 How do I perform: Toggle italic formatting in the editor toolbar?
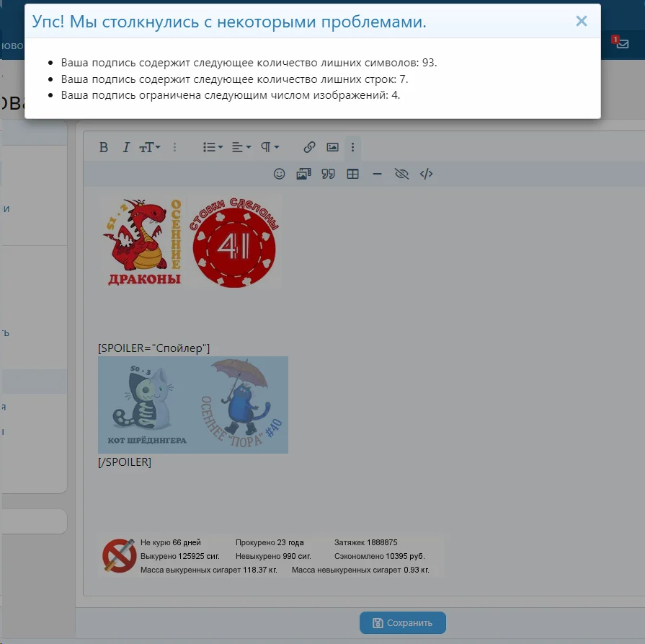pyautogui.click(x=126, y=147)
